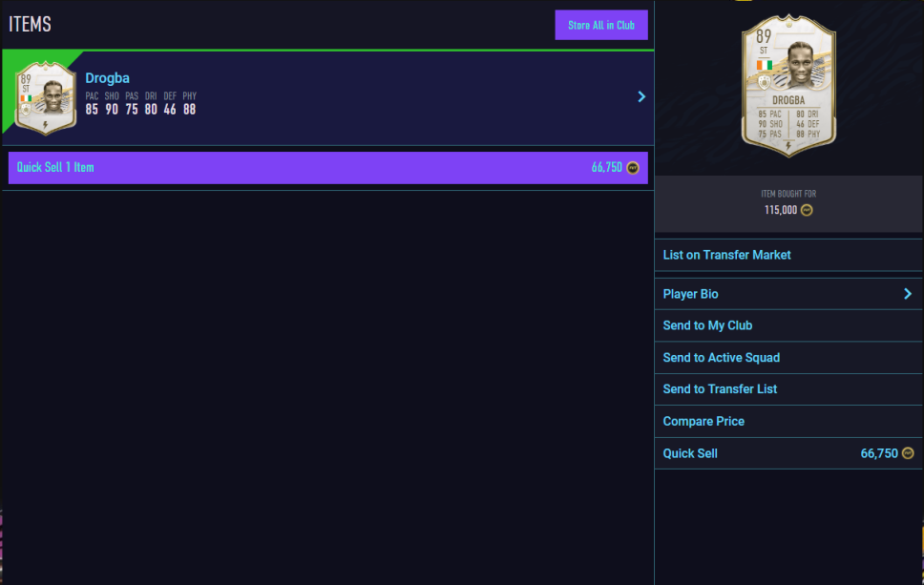924x585 pixels.
Task: Select the Drogba card thumbnail in Items list
Action: click(46, 97)
